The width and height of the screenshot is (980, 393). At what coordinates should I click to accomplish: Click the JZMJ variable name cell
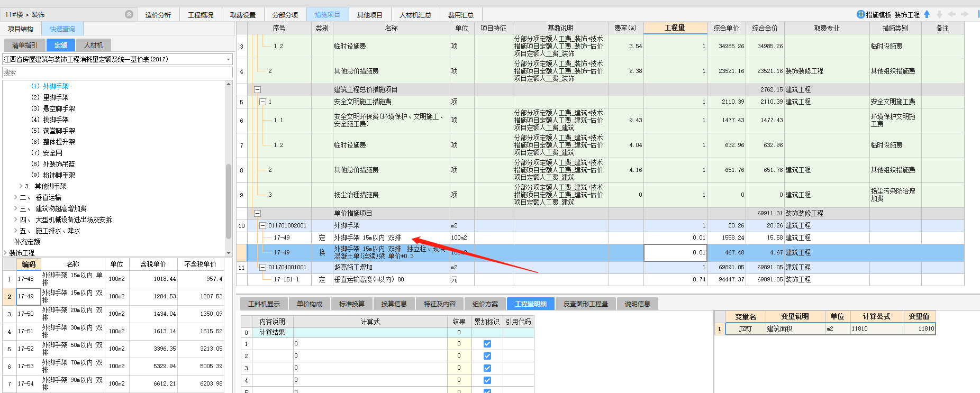pyautogui.click(x=745, y=328)
